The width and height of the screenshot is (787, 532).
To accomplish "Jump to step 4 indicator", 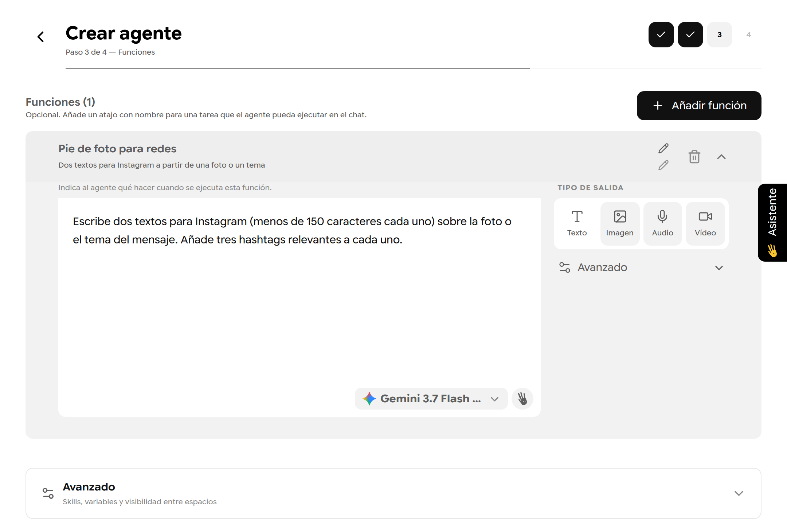I will coord(748,35).
